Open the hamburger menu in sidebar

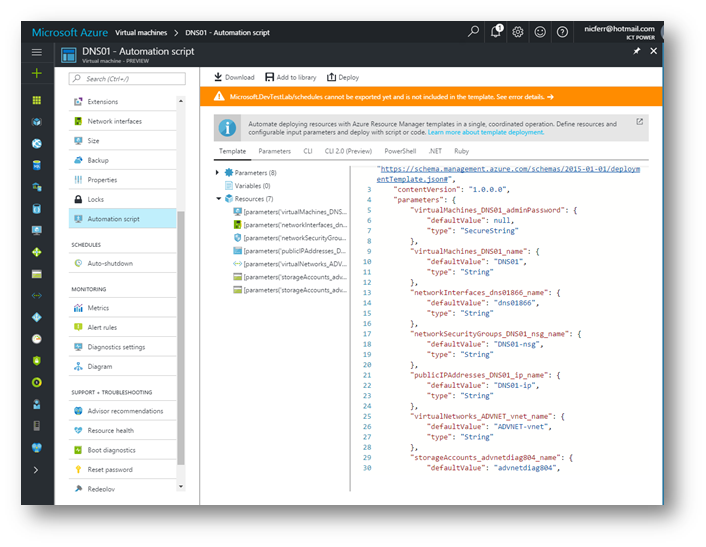point(37,52)
